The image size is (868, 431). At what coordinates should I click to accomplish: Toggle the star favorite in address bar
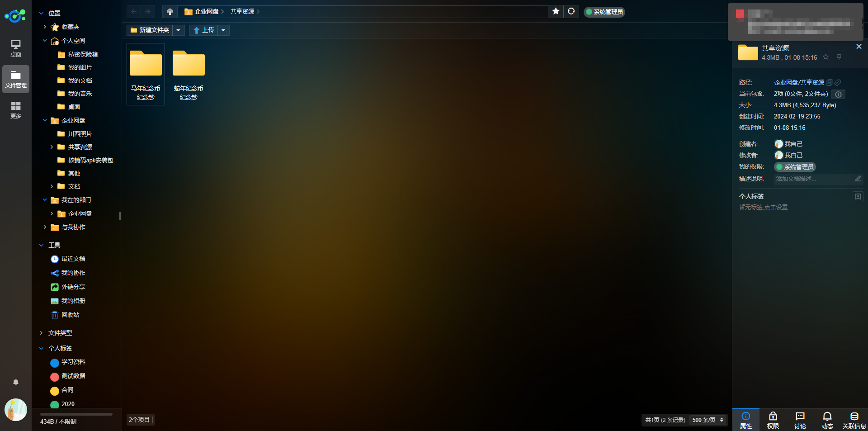(556, 11)
